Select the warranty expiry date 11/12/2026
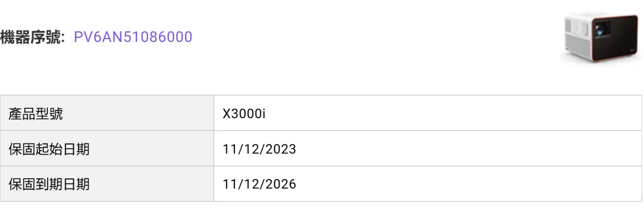The image size is (644, 210). [259, 184]
